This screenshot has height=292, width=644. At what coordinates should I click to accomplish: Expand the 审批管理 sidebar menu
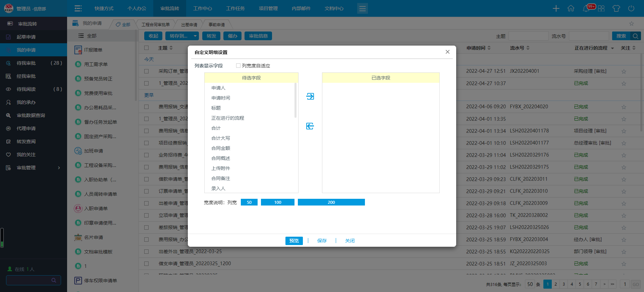tap(34, 168)
